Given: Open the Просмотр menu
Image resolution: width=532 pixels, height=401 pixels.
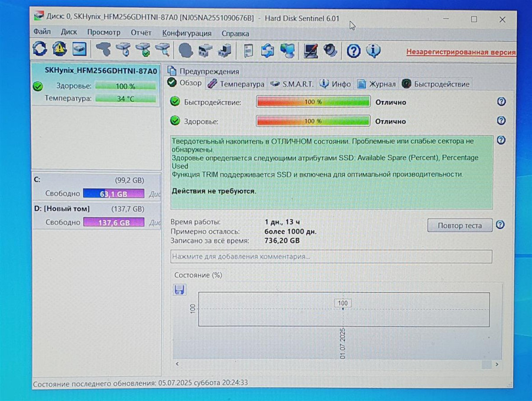Looking at the screenshot, I should click(104, 33).
